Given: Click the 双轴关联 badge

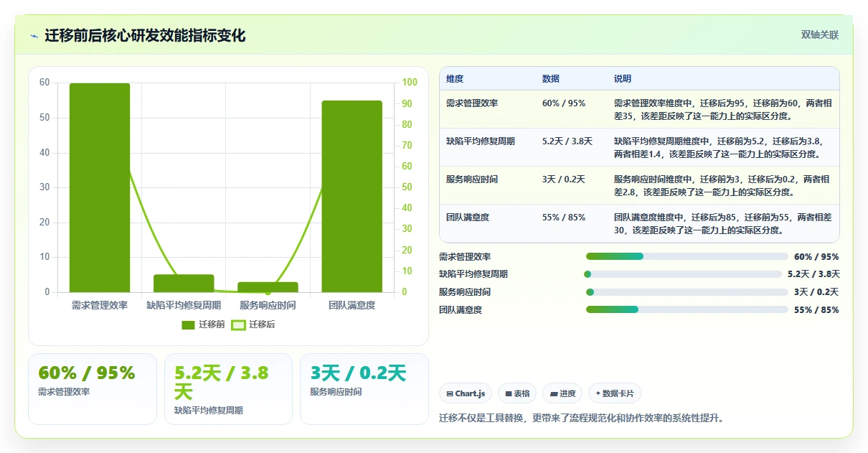Looking at the screenshot, I should [819, 35].
